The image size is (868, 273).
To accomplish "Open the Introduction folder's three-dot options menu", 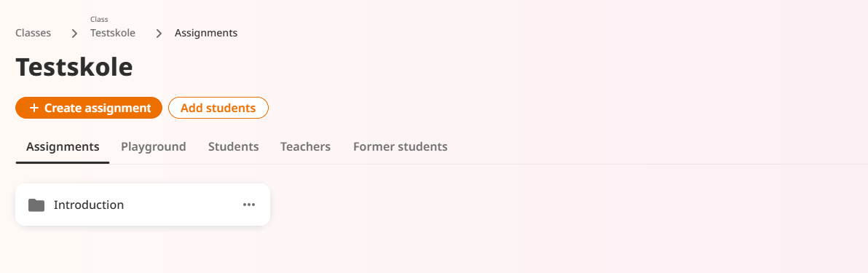I will click(x=249, y=205).
